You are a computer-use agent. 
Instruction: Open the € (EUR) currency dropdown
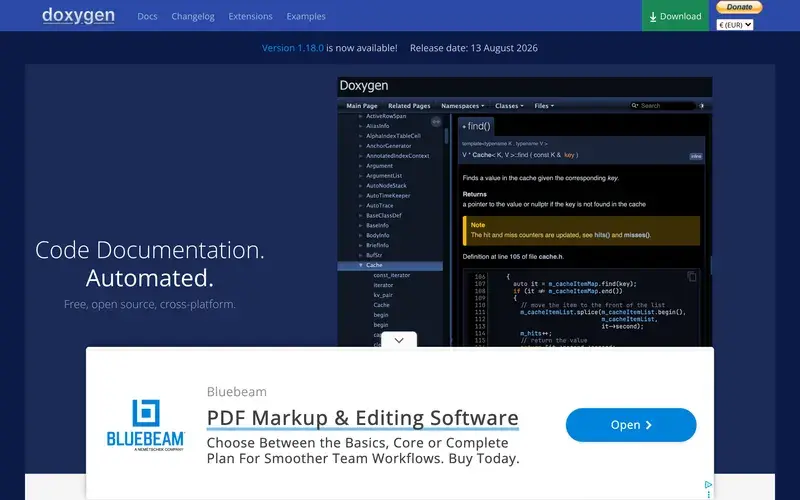coord(735,24)
